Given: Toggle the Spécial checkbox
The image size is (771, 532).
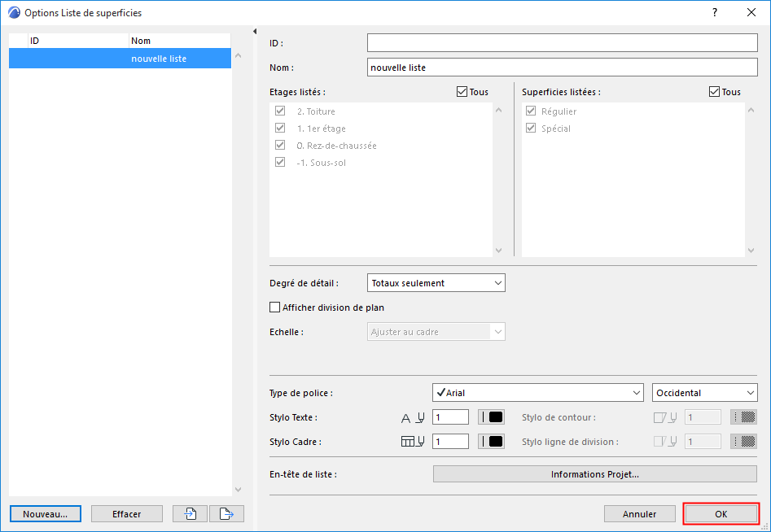Looking at the screenshot, I should point(531,129).
